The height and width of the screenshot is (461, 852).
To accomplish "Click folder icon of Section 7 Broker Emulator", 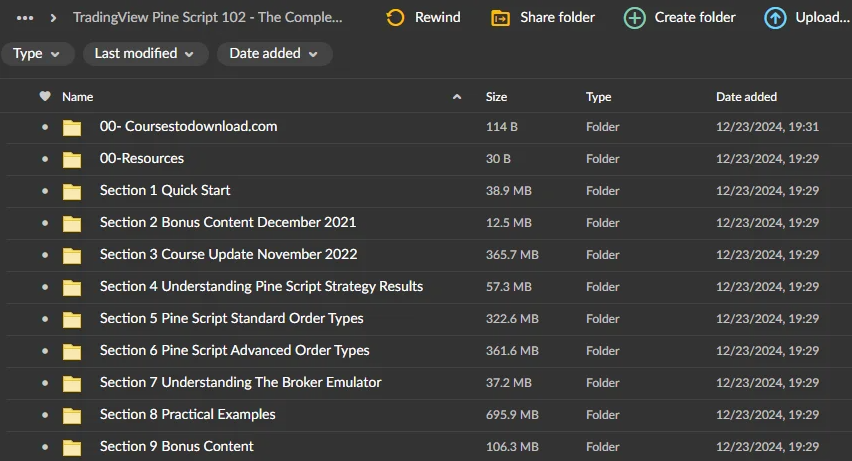I will tap(72, 384).
